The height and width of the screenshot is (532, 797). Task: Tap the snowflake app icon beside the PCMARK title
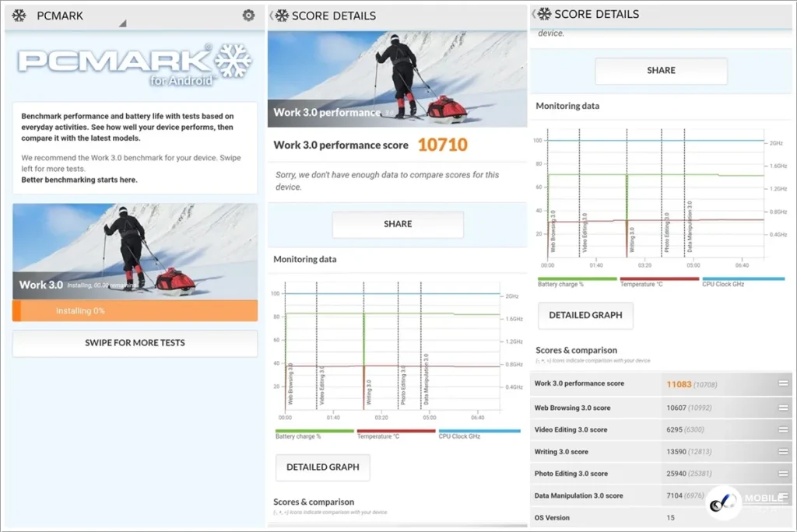point(19,16)
